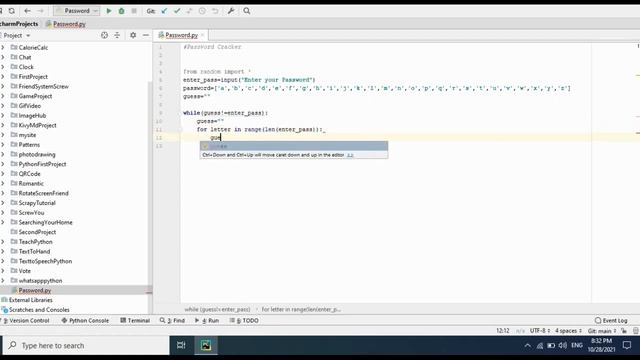Navigate forward with the right arrow icon
This screenshot has height=360, width=640.
coord(40,11)
